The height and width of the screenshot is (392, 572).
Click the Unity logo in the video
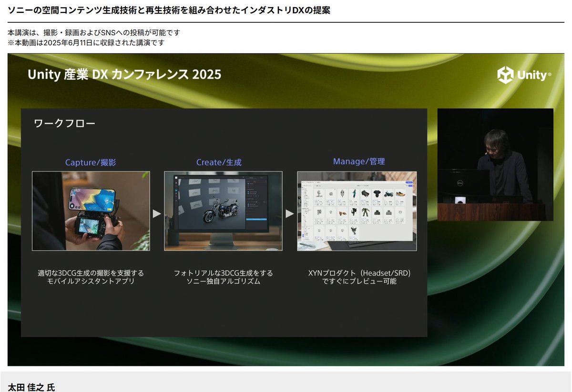[x=524, y=75]
